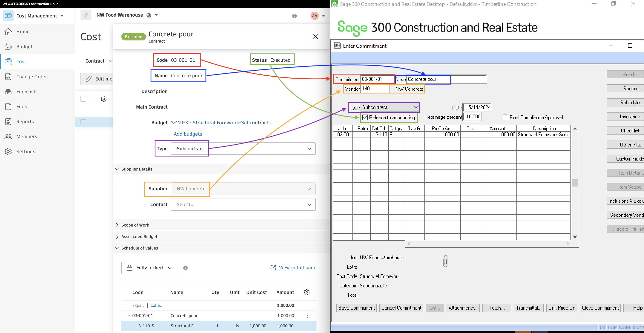Open the AA user avatar
The width and height of the screenshot is (644, 333).
click(x=315, y=16)
